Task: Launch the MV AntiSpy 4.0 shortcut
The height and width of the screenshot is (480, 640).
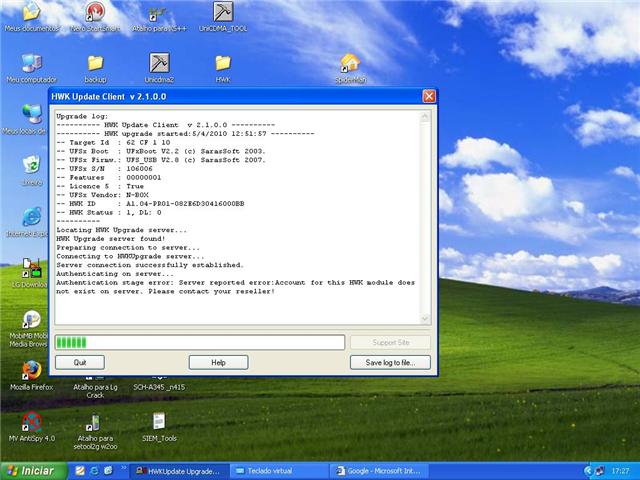Action: [x=32, y=427]
